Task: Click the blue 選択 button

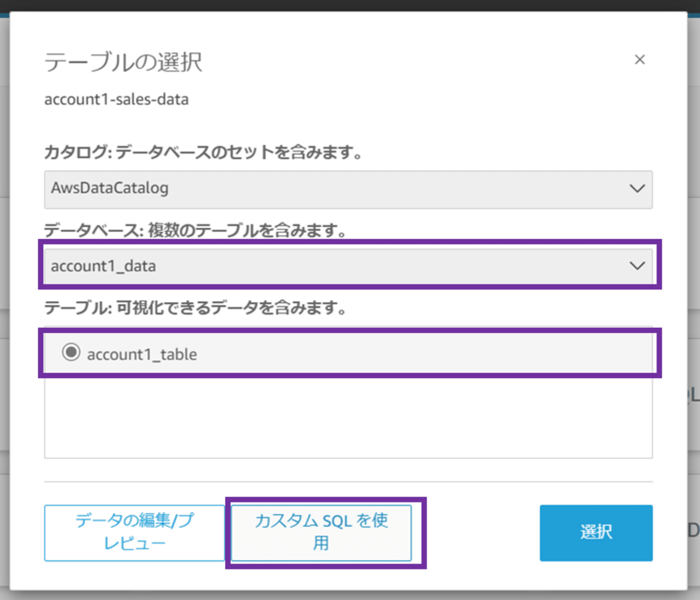Action: pos(596,533)
